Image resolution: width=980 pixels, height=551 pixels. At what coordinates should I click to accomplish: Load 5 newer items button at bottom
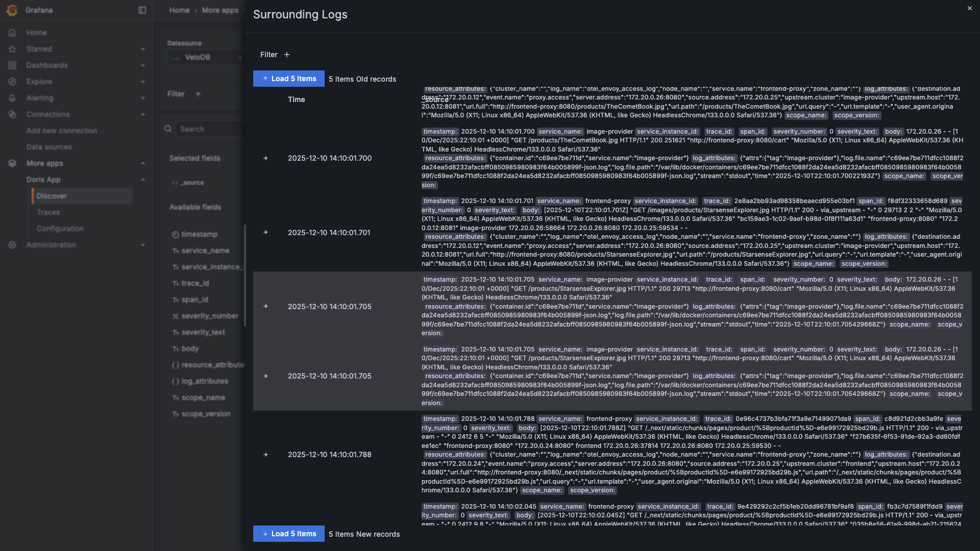[x=289, y=534]
